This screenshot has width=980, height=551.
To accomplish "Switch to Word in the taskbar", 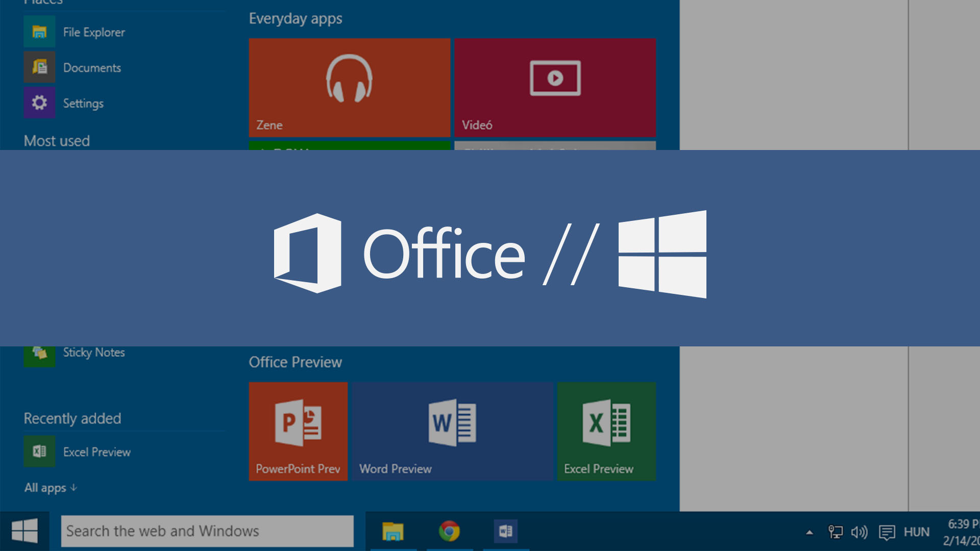I will coord(506,532).
